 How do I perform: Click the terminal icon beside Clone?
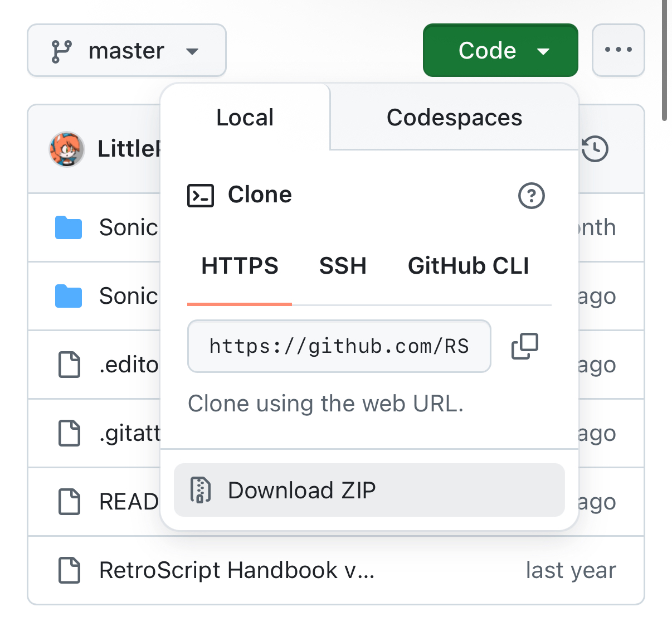point(201,196)
